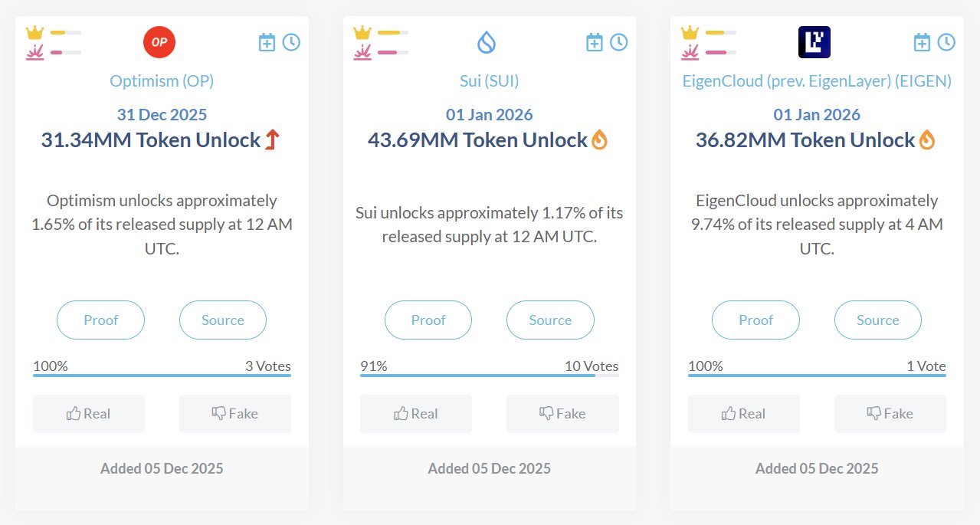Click the 43.69MM Token Unlock title
The width and height of the screenshot is (980, 525).
point(477,140)
